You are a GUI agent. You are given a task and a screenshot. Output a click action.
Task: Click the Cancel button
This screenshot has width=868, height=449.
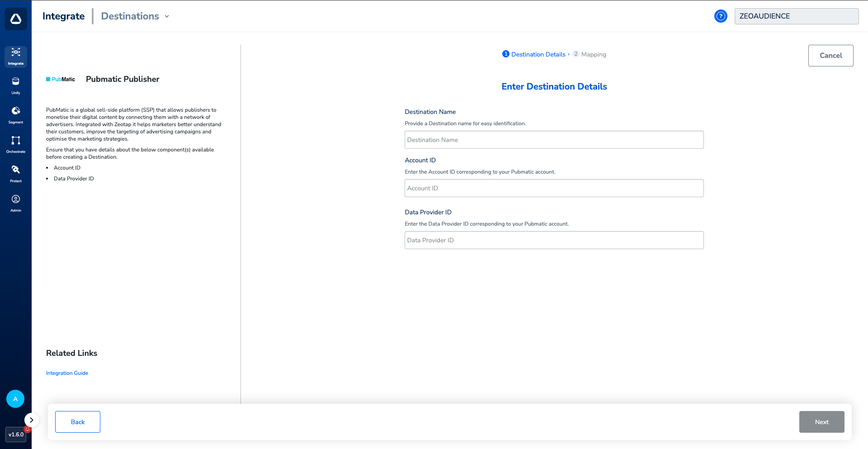point(831,56)
